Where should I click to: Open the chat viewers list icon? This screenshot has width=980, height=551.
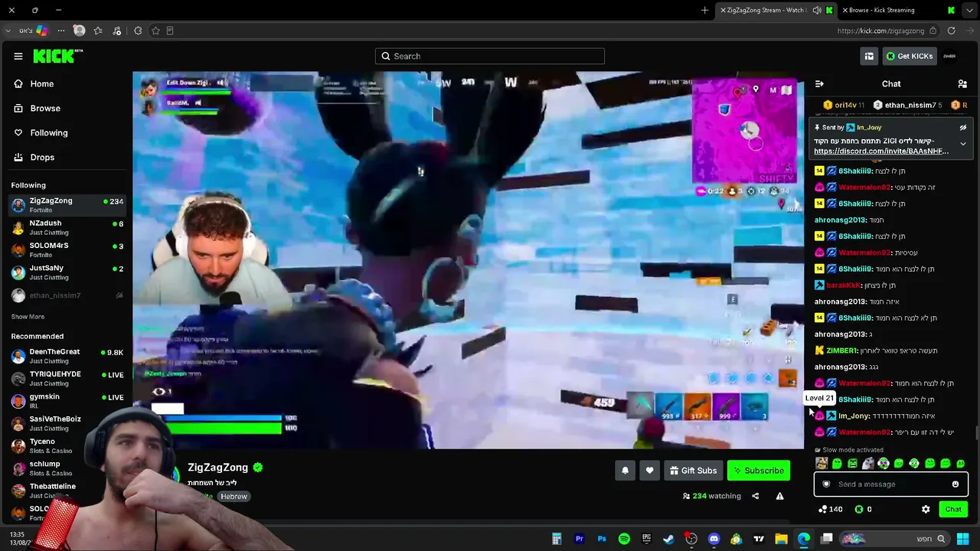point(962,84)
